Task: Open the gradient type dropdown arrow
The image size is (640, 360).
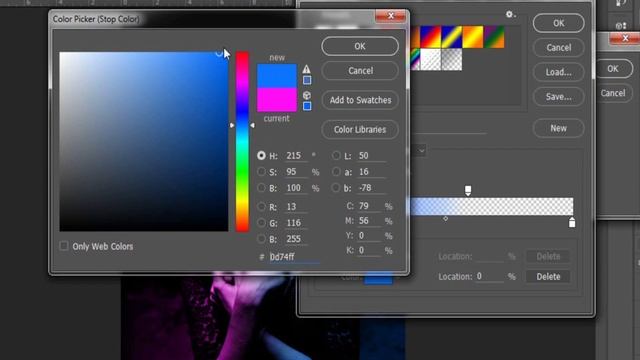Action: pos(421,151)
